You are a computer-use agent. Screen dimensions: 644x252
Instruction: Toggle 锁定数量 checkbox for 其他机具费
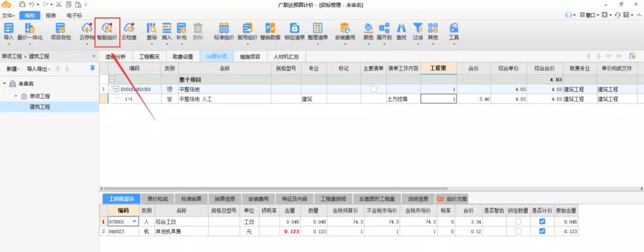click(518, 231)
